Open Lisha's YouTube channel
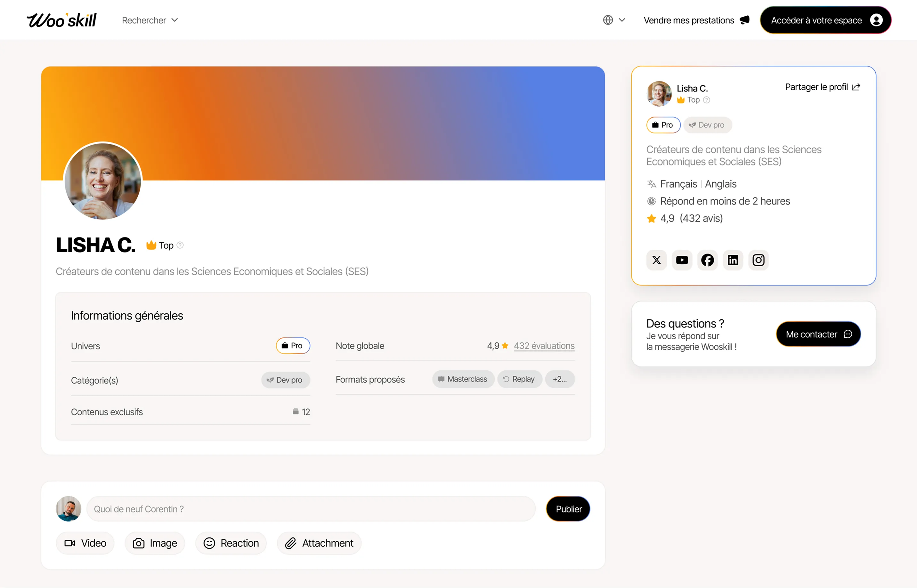This screenshot has height=588, width=917. (x=682, y=260)
